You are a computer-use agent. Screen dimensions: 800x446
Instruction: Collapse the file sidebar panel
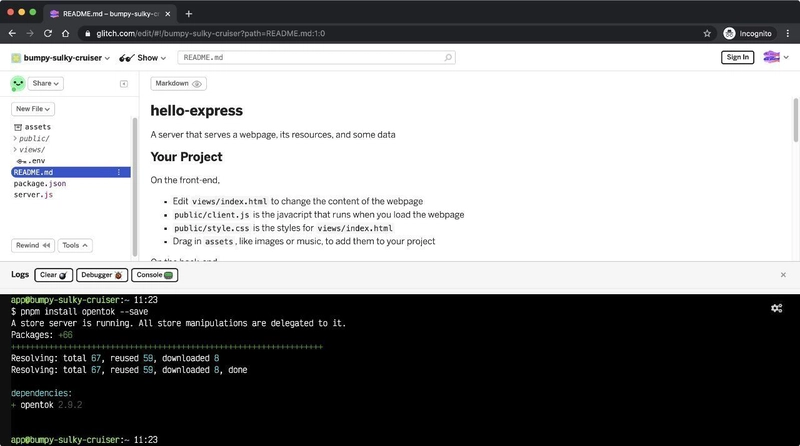(123, 84)
